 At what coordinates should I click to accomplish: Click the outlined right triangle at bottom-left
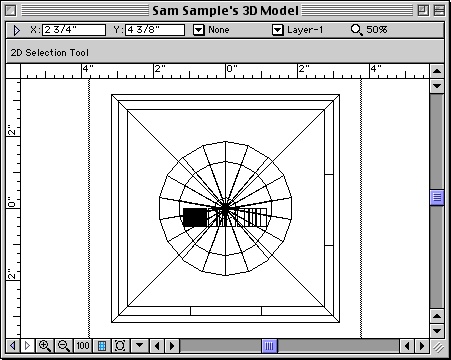click(27, 346)
